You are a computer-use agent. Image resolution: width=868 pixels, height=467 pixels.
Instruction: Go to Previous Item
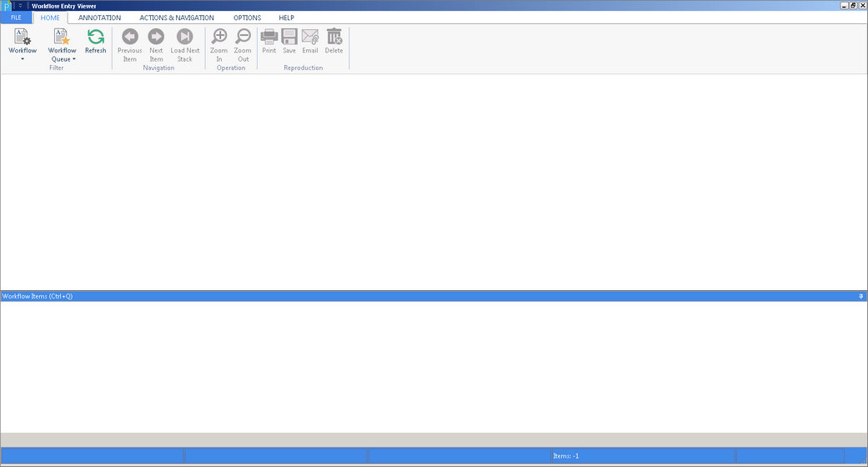129,45
